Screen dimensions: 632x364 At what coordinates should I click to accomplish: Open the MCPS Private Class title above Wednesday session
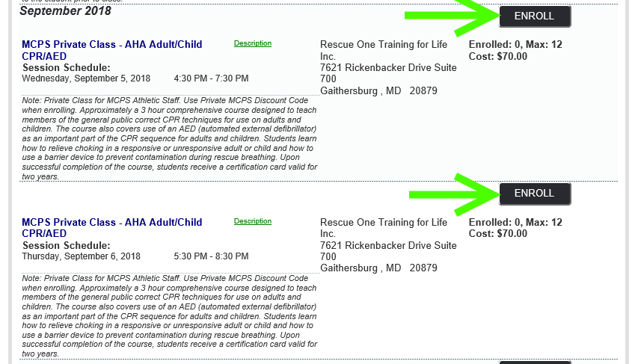[112, 50]
